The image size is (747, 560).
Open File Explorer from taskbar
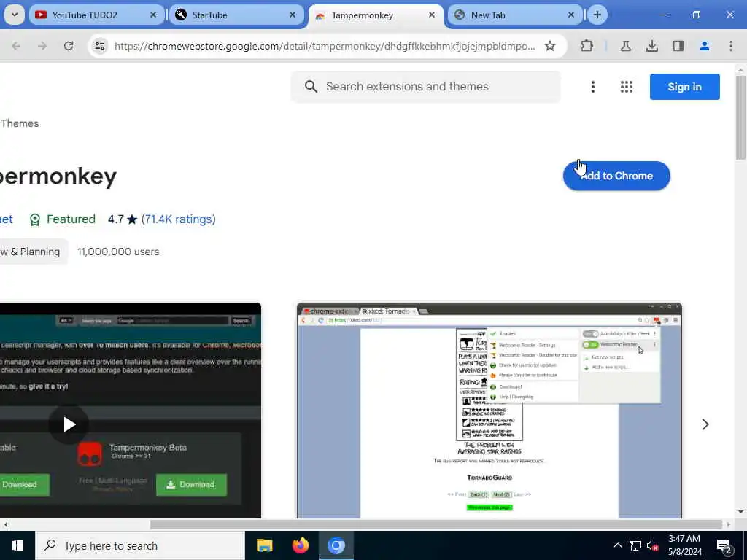coord(264,545)
